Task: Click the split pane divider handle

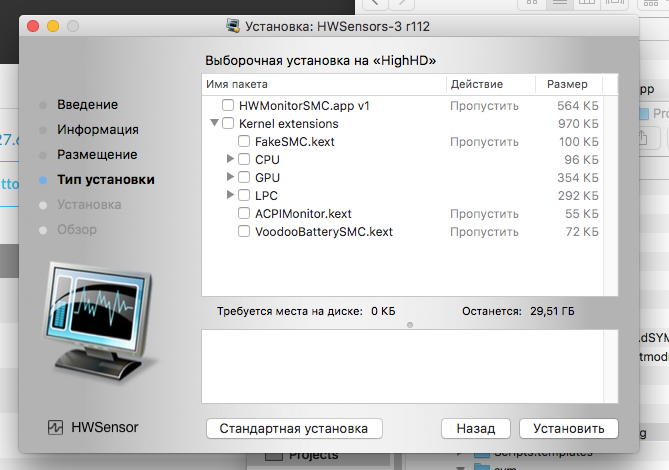Action: [410, 325]
